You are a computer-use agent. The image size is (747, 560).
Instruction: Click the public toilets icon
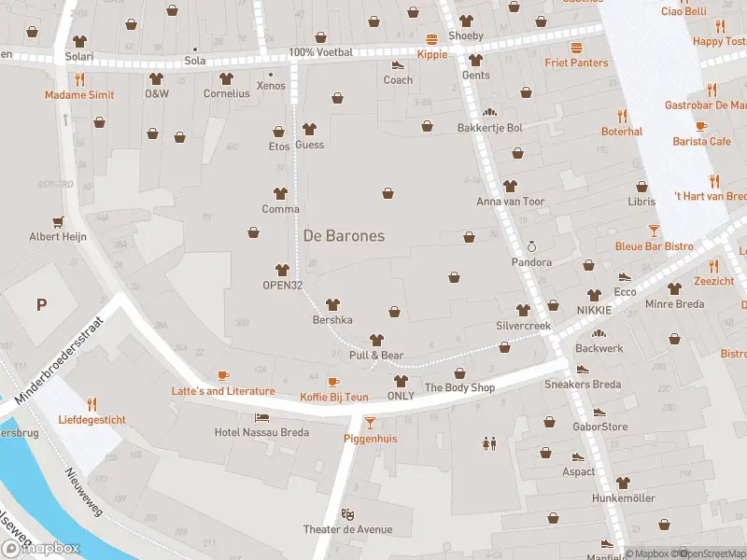click(x=488, y=443)
